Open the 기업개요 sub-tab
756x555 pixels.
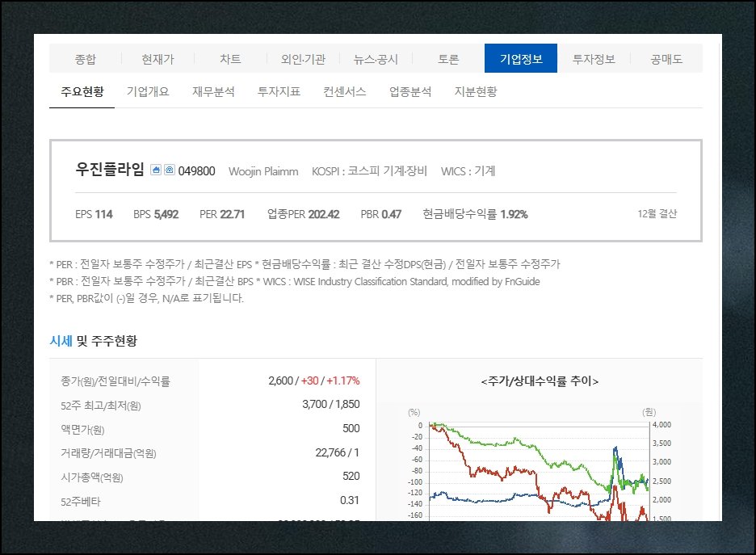tap(148, 91)
